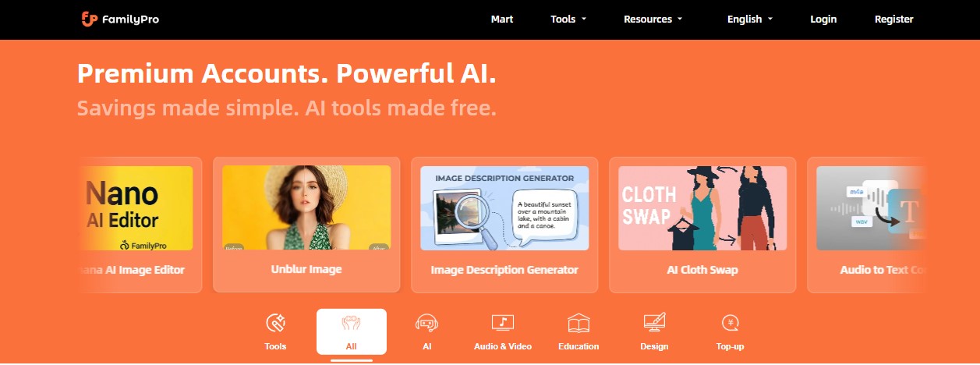The height and width of the screenshot is (365, 980).
Task: Go to the Mart menu item
Action: click(502, 19)
